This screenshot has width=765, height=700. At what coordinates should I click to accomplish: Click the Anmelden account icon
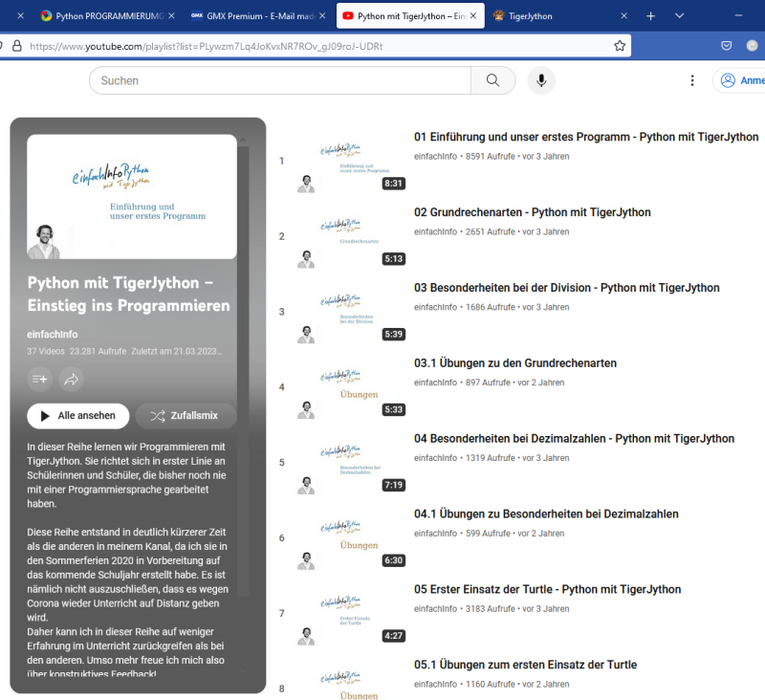(728, 80)
